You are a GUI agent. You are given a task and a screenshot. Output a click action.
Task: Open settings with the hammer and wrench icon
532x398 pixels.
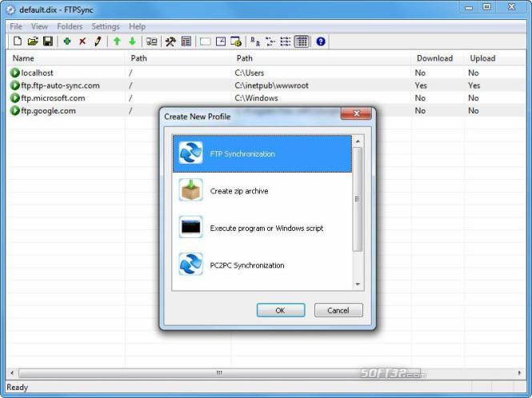(170, 42)
